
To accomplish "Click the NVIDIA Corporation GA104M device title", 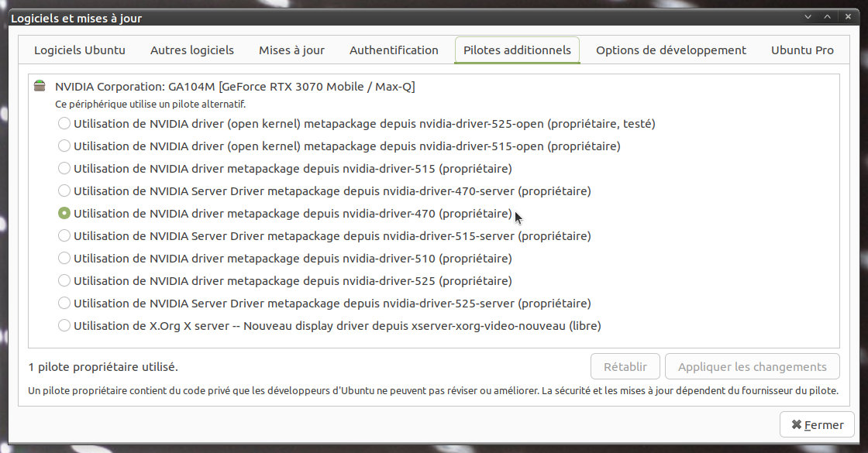I will pyautogui.click(x=235, y=86).
